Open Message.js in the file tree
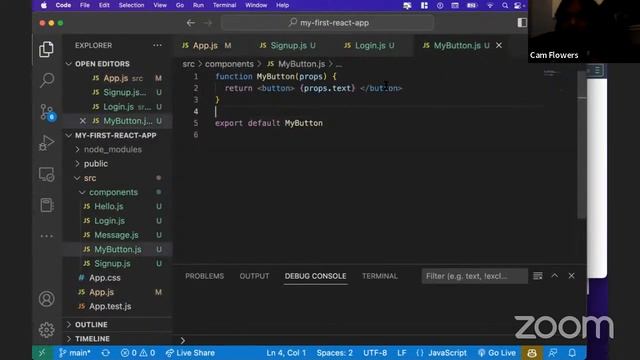Screen dimensions: 640x360 pos(116,235)
